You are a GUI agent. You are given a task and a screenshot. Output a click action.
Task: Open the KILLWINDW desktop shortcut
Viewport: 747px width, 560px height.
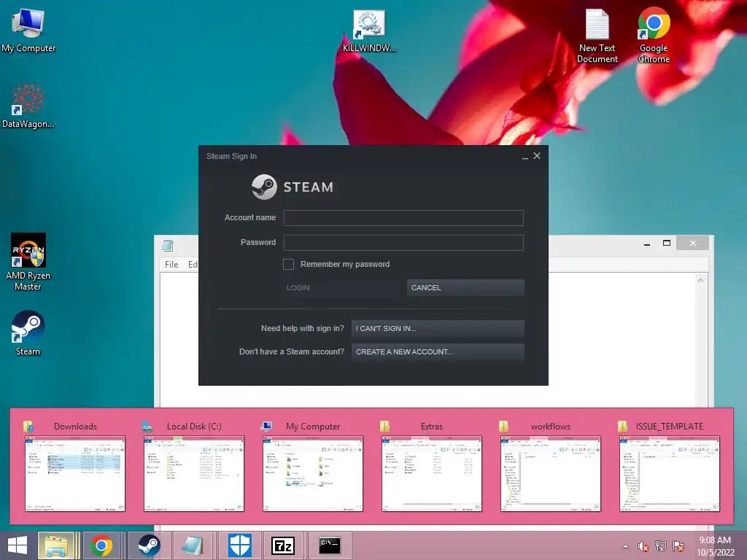pos(369,31)
